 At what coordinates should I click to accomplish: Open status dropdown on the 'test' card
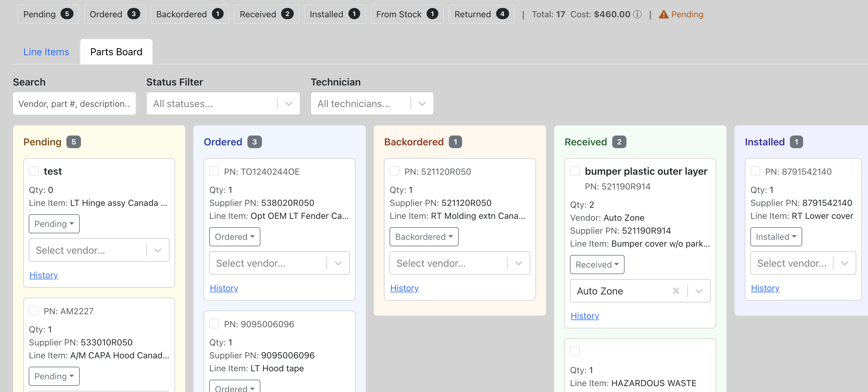54,224
